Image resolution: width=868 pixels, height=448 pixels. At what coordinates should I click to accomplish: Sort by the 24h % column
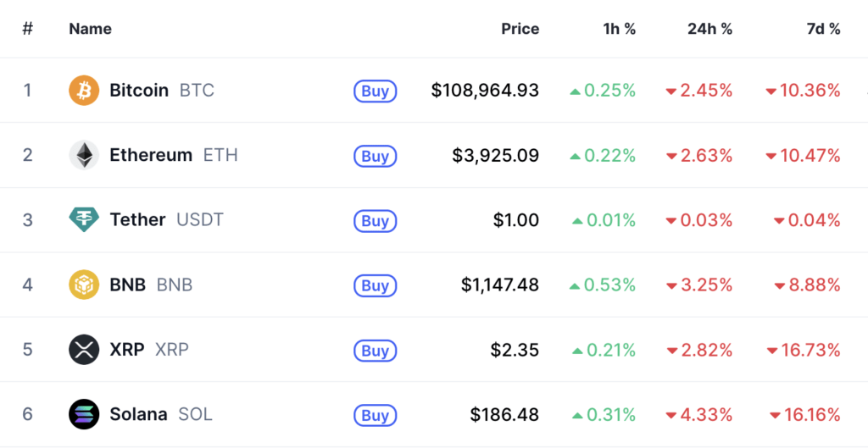pos(709,29)
